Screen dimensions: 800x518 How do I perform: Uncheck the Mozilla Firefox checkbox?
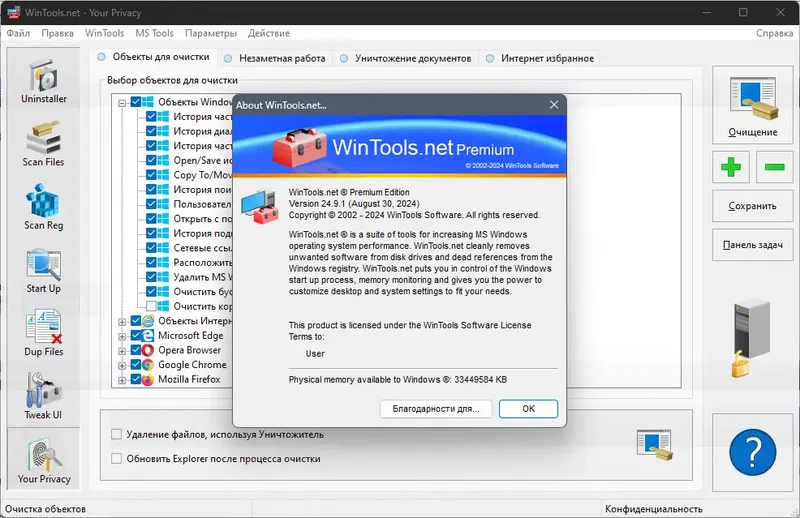click(x=136, y=379)
